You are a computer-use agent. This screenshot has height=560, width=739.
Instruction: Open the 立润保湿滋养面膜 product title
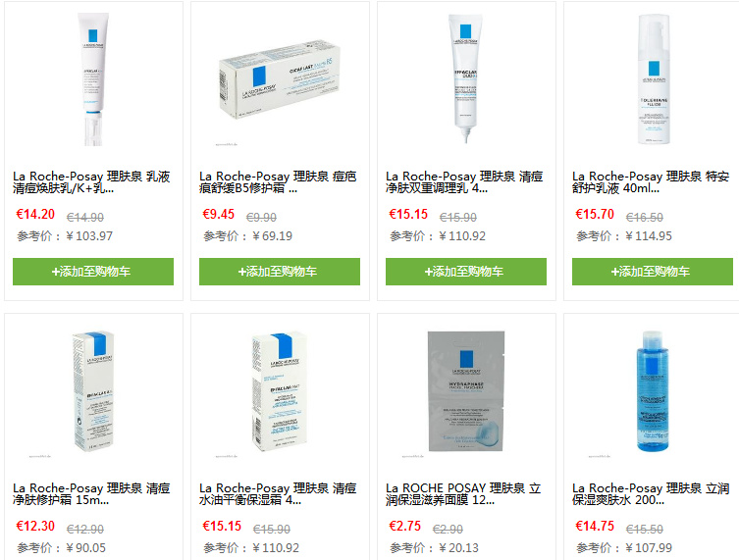pos(464,494)
